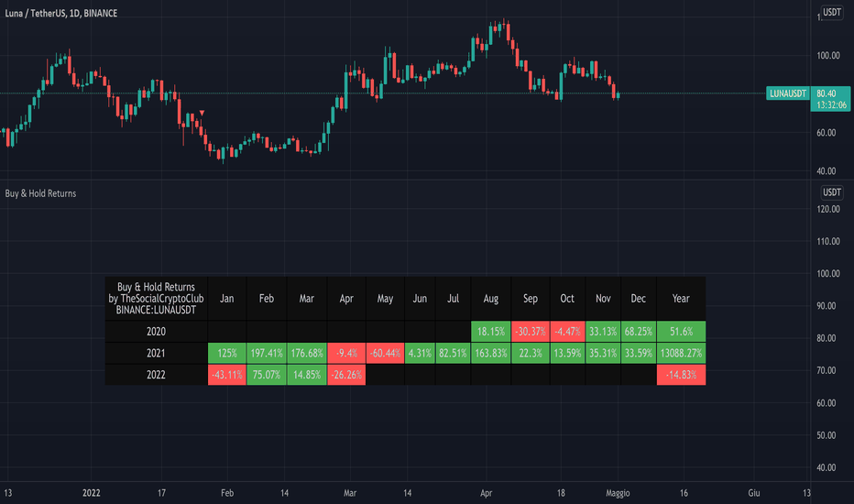Select the Oct column header
The width and height of the screenshot is (854, 504).
pos(567,299)
